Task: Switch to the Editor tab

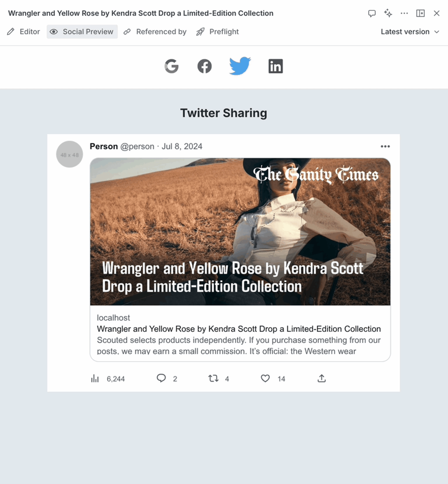Action: [24, 32]
